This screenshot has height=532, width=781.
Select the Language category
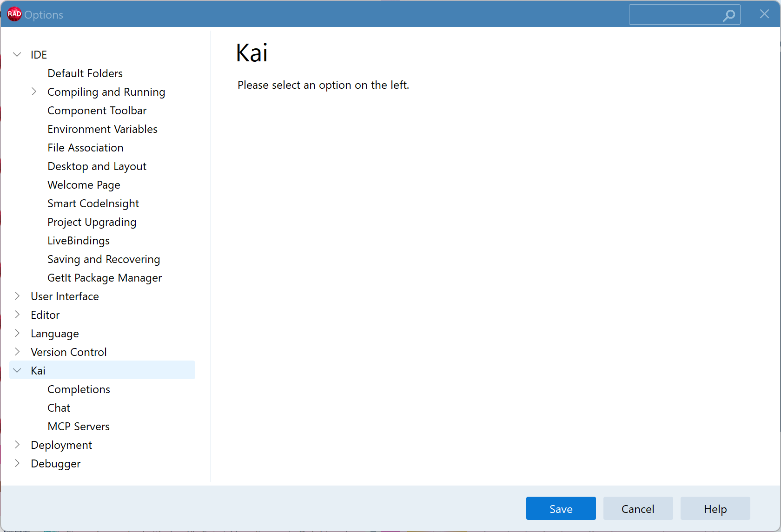click(55, 334)
